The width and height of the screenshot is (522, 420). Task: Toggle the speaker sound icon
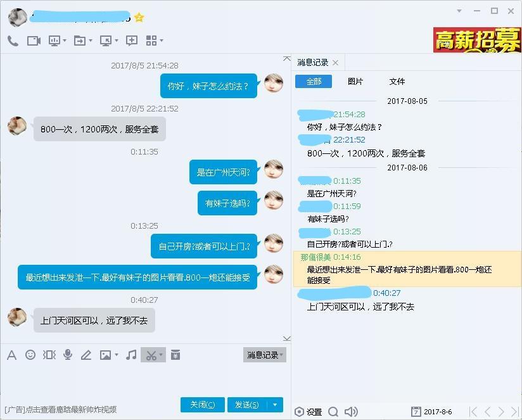(351, 412)
